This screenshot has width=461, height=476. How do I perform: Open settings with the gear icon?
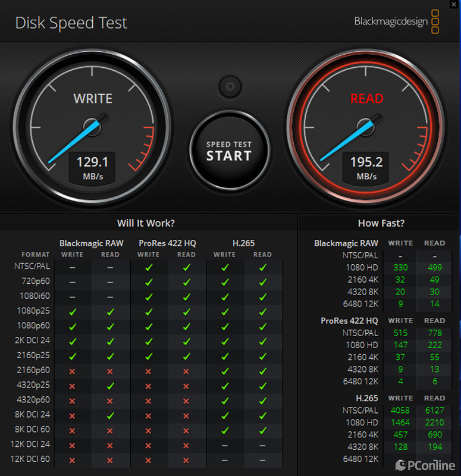(230, 87)
